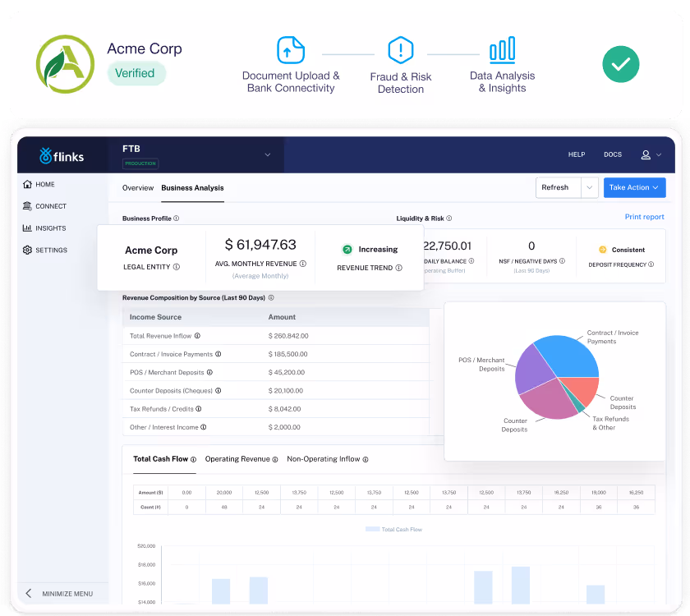Click info icon beside Legal Entity
The image size is (690, 616).
177,267
